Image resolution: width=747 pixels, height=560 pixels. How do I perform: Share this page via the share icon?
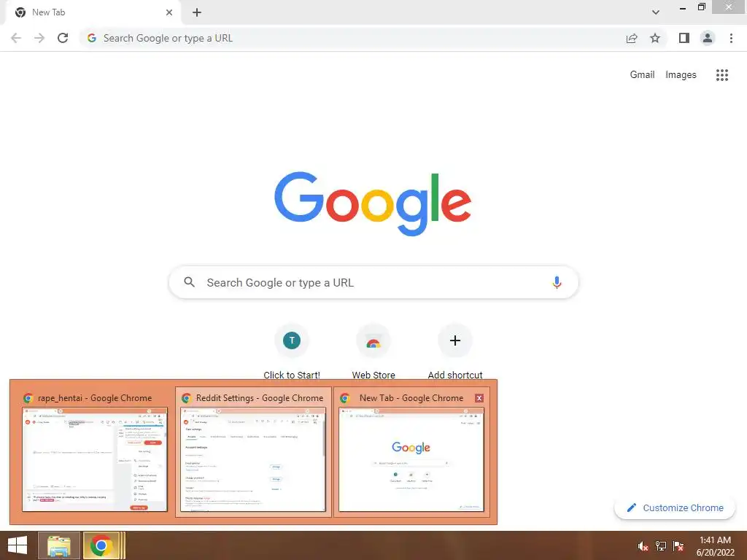(632, 38)
